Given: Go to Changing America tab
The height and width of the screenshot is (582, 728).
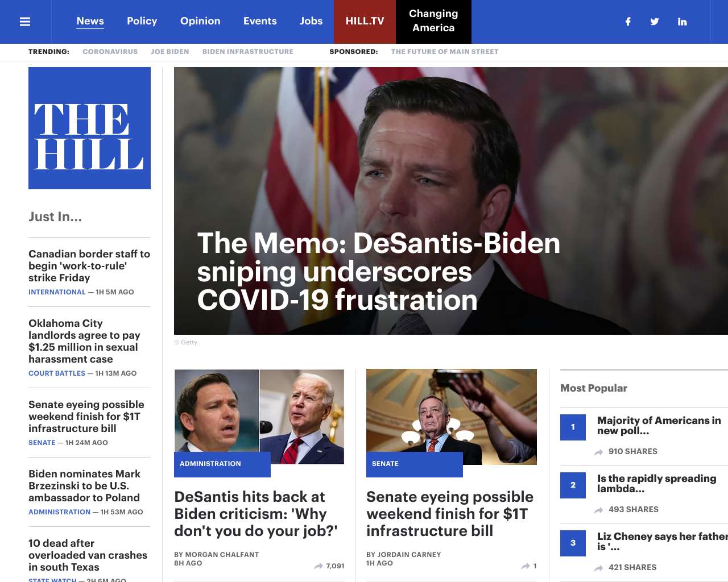Looking at the screenshot, I should [x=433, y=22].
